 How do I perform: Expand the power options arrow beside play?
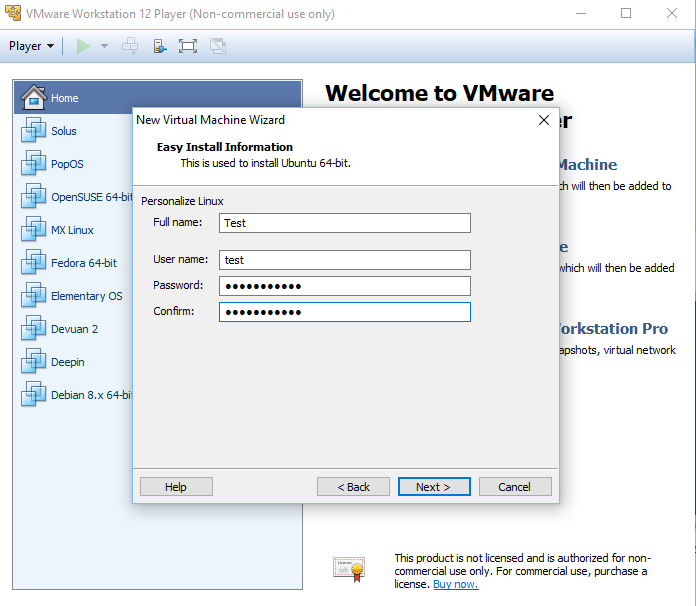click(104, 46)
